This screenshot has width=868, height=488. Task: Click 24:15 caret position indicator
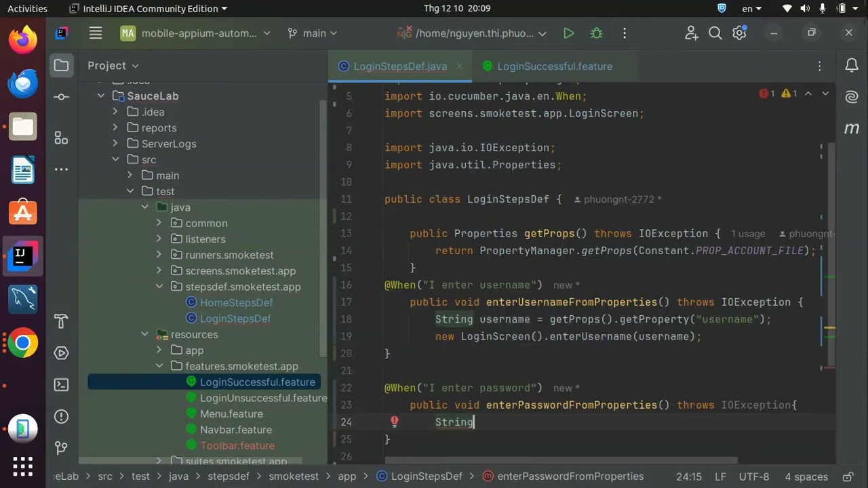coord(689,476)
